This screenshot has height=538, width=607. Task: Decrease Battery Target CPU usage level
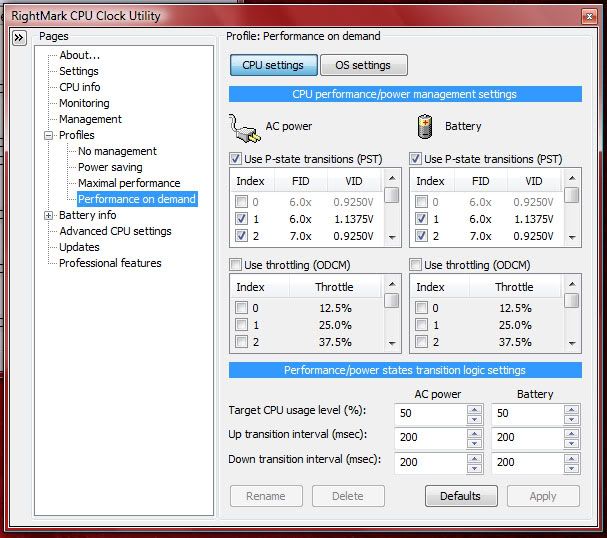point(571,419)
